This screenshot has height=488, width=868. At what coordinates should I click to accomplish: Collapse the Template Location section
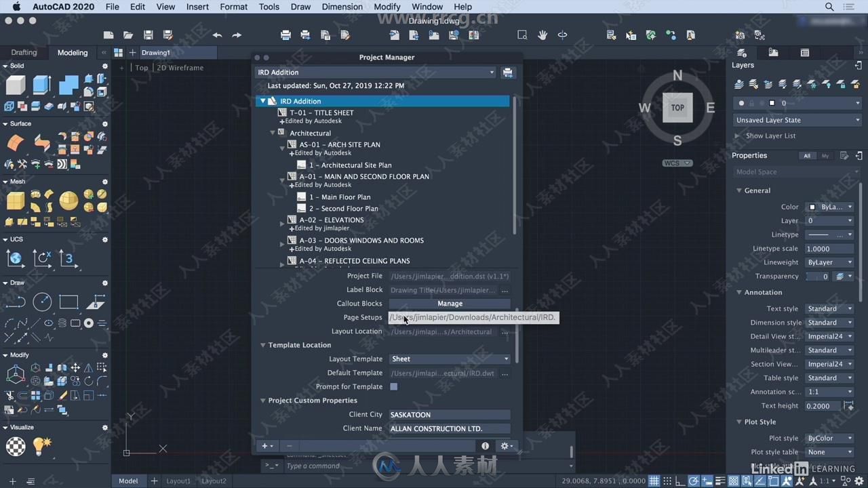pyautogui.click(x=263, y=345)
